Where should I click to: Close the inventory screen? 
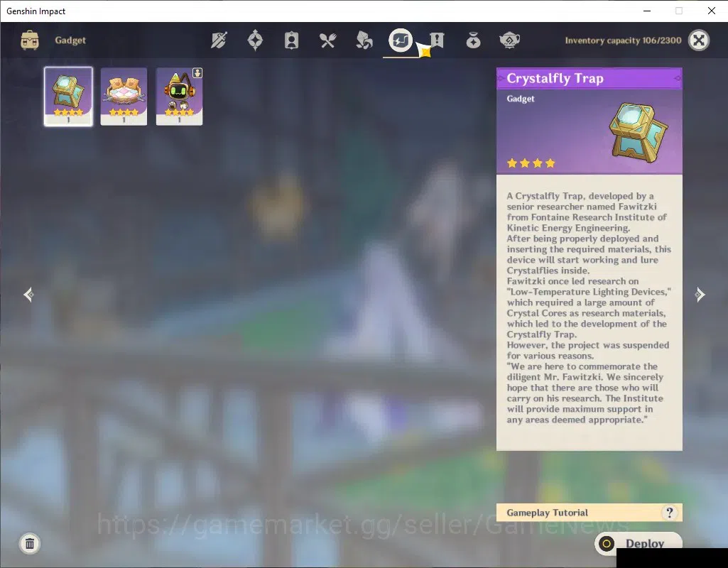coord(698,40)
